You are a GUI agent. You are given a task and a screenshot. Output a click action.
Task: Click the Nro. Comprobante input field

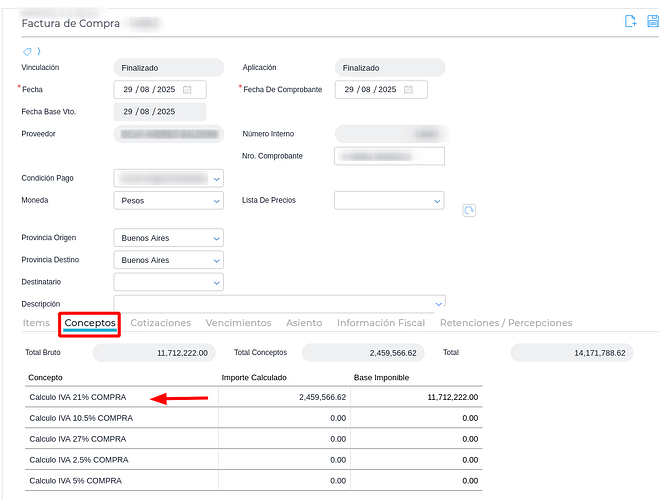pos(389,156)
